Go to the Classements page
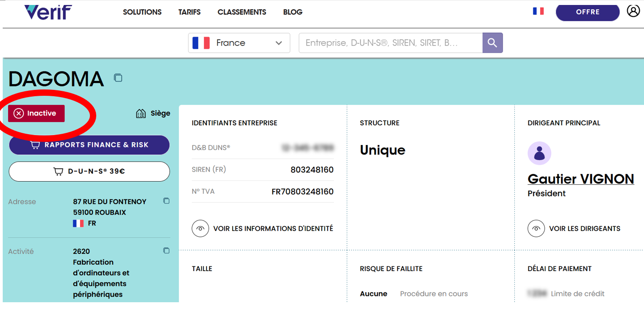 click(x=242, y=12)
